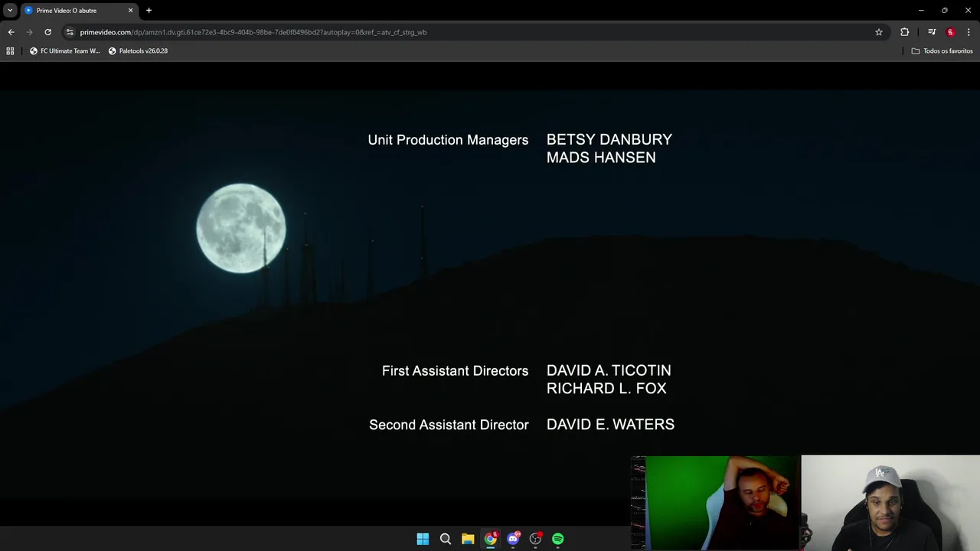The height and width of the screenshot is (551, 980).
Task: Open the media controls icon
Action: pos(932,32)
